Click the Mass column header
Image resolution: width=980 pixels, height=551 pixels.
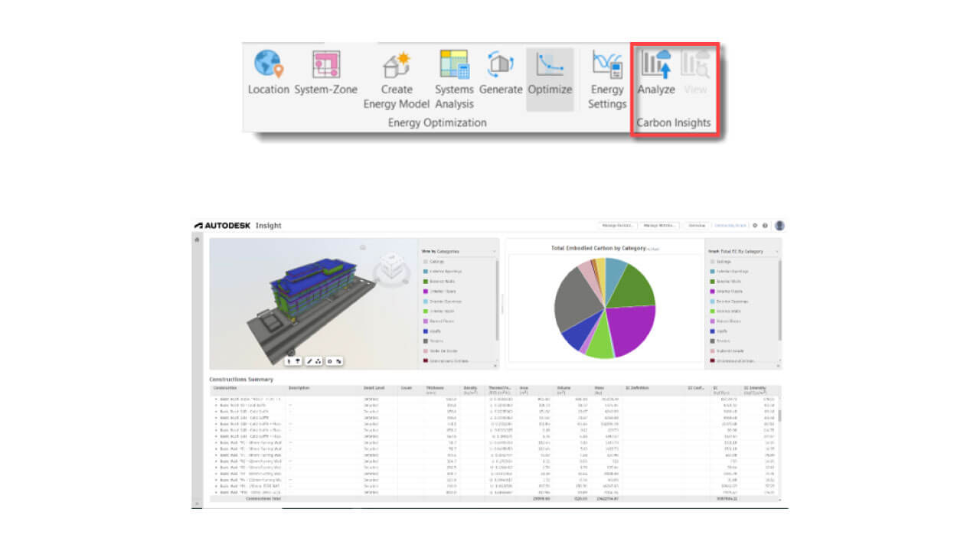[x=599, y=390]
